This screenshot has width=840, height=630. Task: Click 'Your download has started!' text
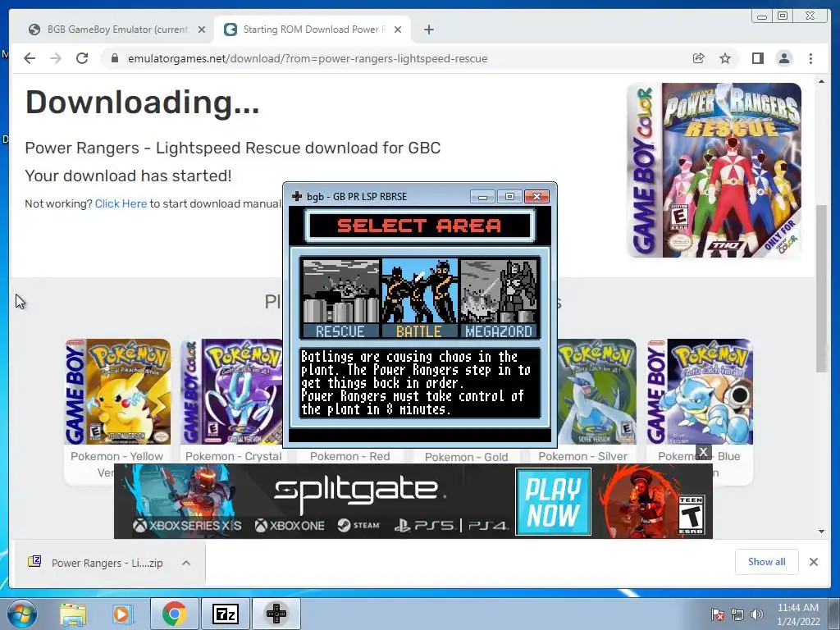[128, 176]
